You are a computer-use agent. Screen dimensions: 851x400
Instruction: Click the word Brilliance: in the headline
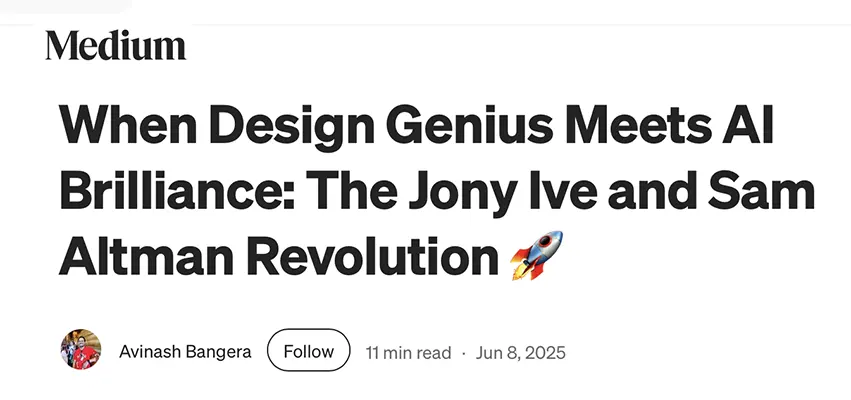point(177,191)
